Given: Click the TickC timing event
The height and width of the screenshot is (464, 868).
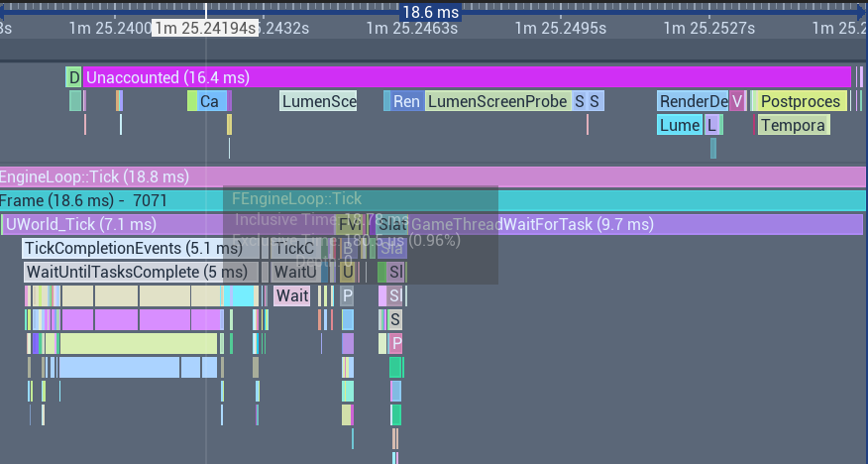Looking at the screenshot, I should tap(295, 248).
